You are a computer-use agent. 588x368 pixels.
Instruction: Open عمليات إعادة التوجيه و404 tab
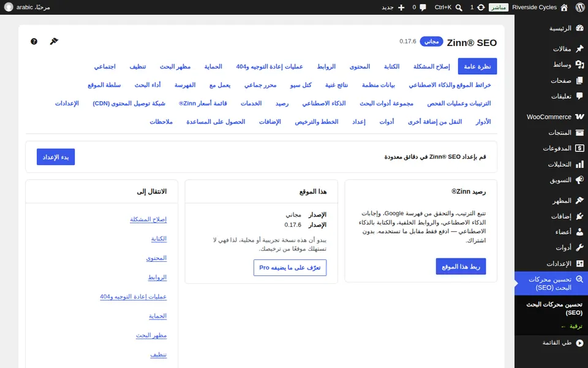(x=269, y=66)
